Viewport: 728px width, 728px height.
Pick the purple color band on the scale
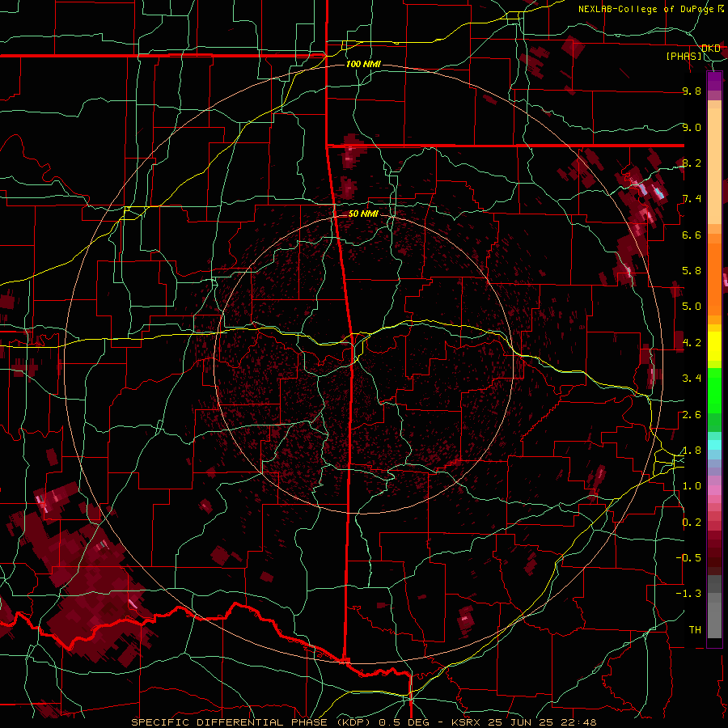click(714, 81)
